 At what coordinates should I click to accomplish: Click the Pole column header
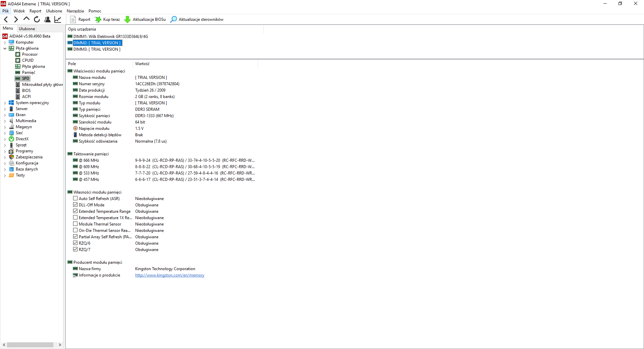[x=99, y=64]
